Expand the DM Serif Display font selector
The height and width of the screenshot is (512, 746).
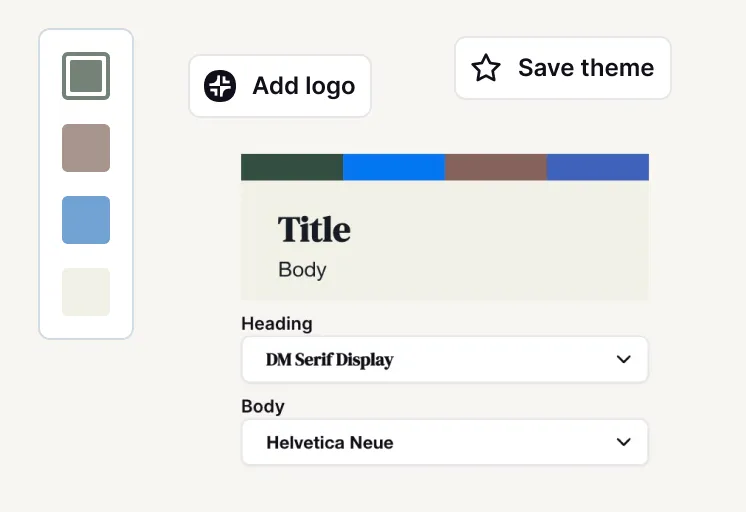pos(445,359)
